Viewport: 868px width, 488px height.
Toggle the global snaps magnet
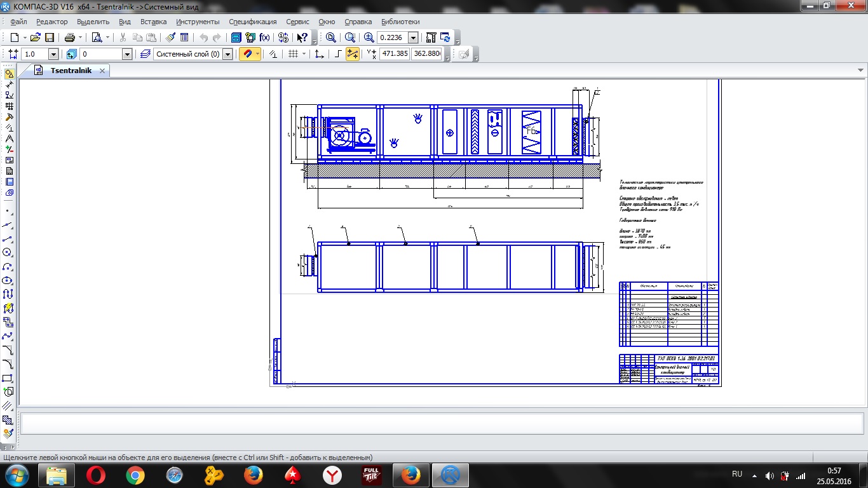[x=247, y=54]
